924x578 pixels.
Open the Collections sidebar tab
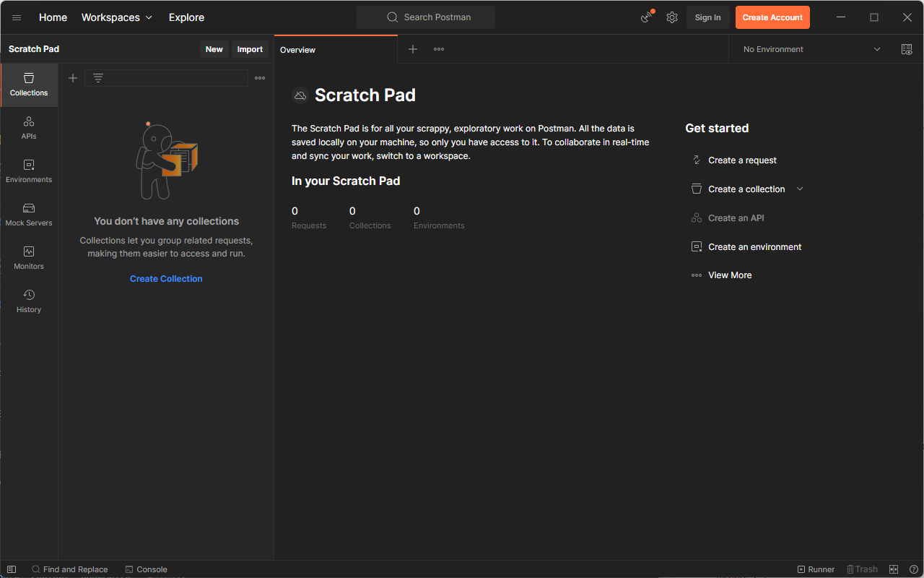click(x=29, y=85)
